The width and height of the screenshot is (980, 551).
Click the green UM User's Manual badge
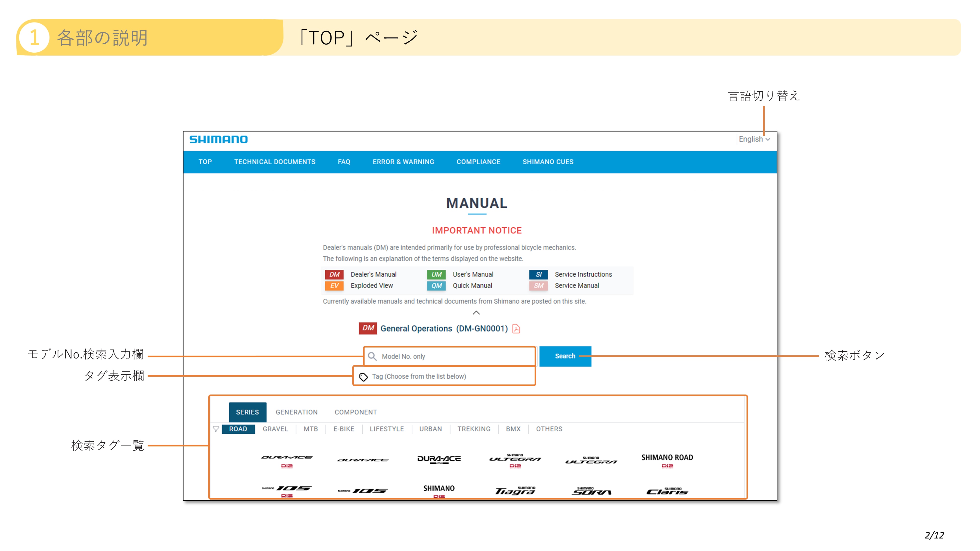tap(436, 275)
